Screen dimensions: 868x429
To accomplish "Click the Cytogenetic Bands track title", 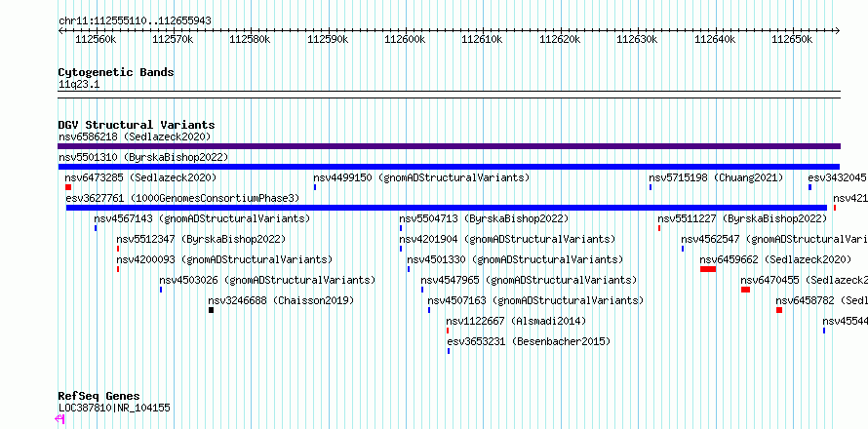I will tap(116, 72).
